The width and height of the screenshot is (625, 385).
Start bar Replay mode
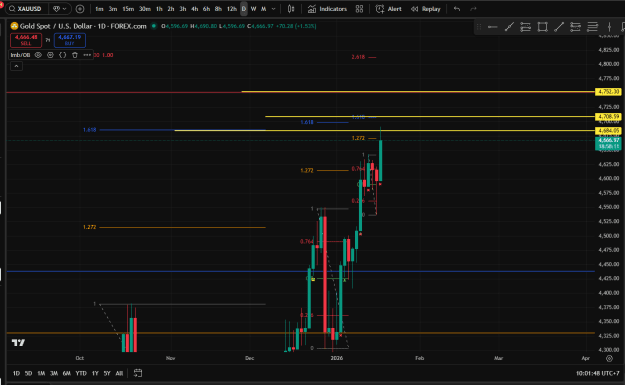click(426, 9)
